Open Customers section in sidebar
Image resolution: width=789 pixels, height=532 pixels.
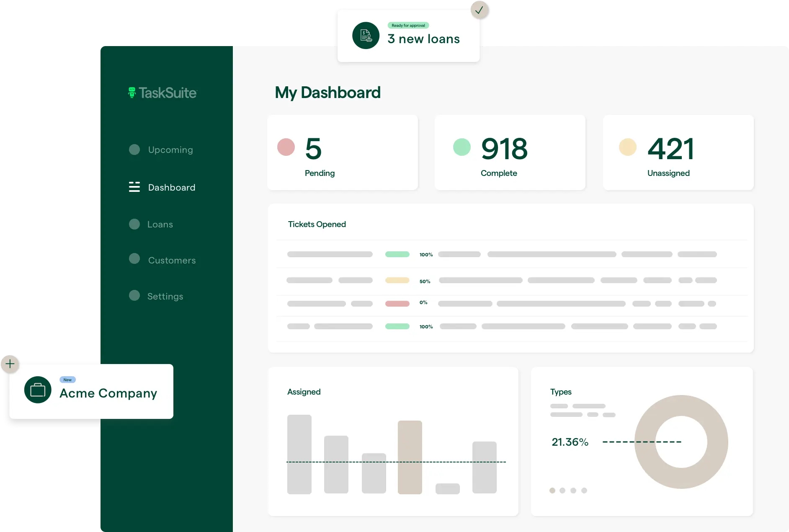[x=172, y=261]
